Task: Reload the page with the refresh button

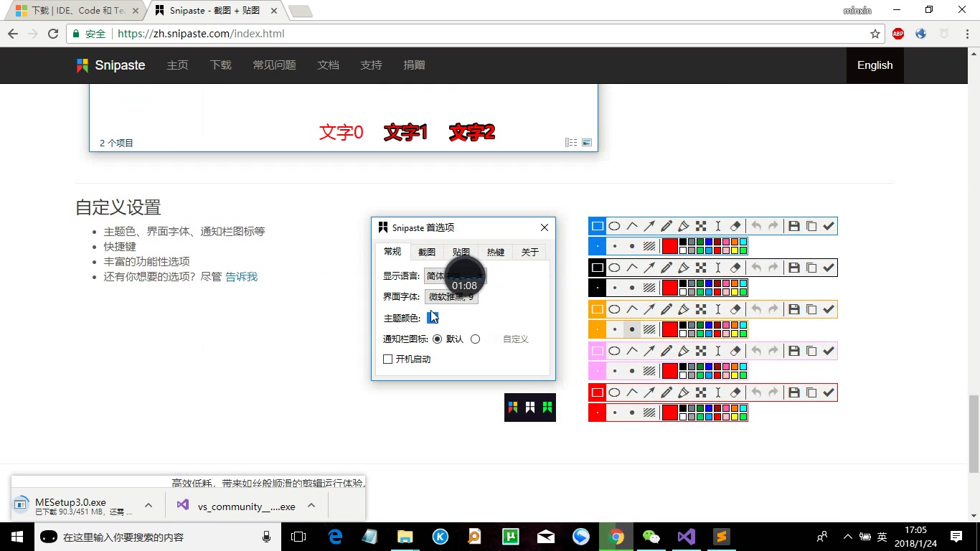Action: [52, 34]
